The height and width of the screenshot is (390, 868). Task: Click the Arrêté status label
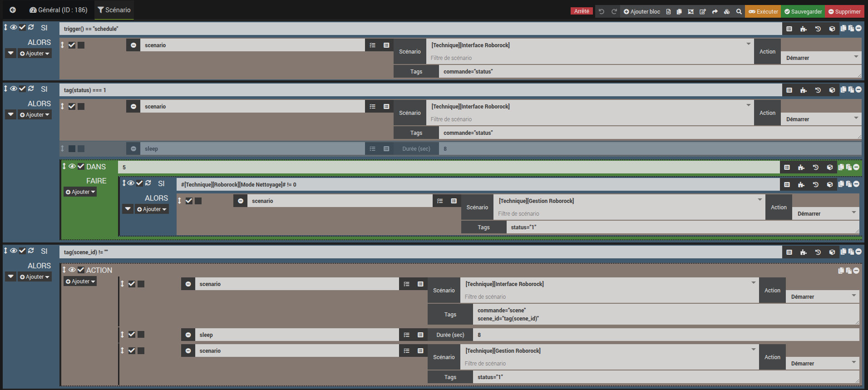tap(582, 11)
